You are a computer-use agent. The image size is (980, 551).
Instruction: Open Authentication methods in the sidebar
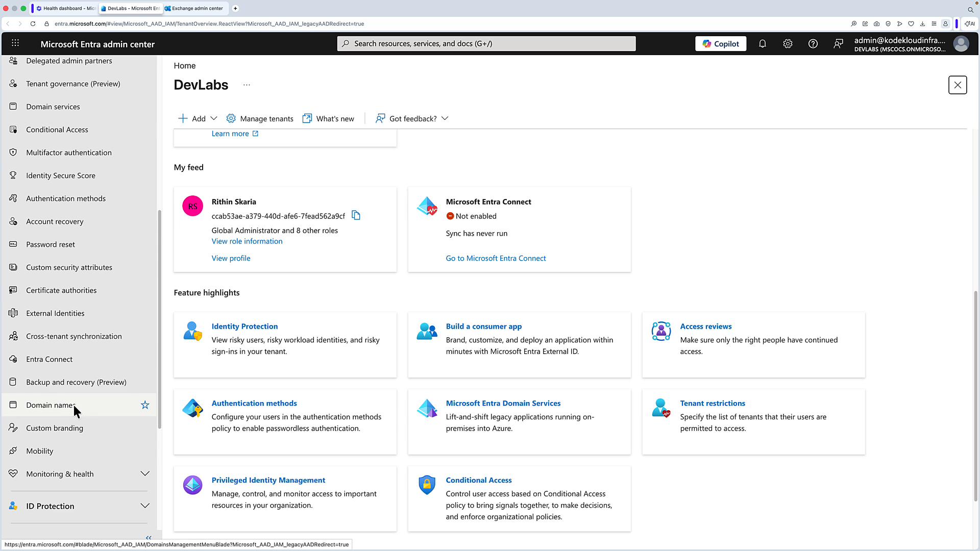click(x=79, y=198)
